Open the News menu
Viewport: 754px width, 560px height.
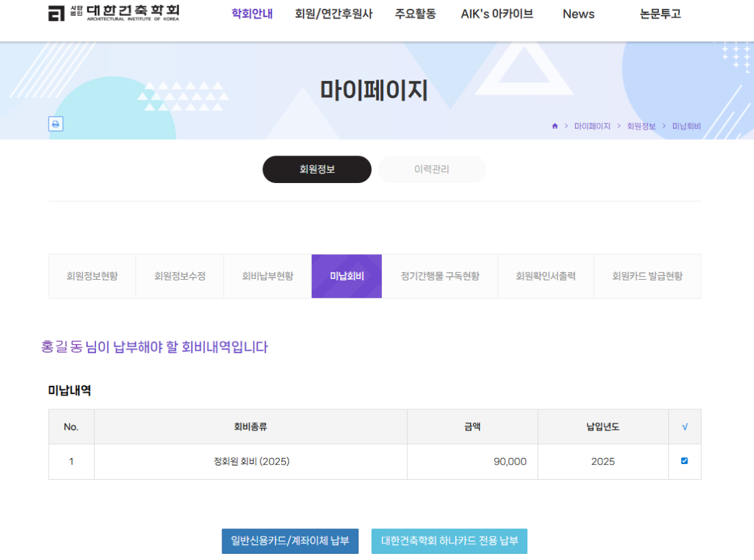coord(578,14)
